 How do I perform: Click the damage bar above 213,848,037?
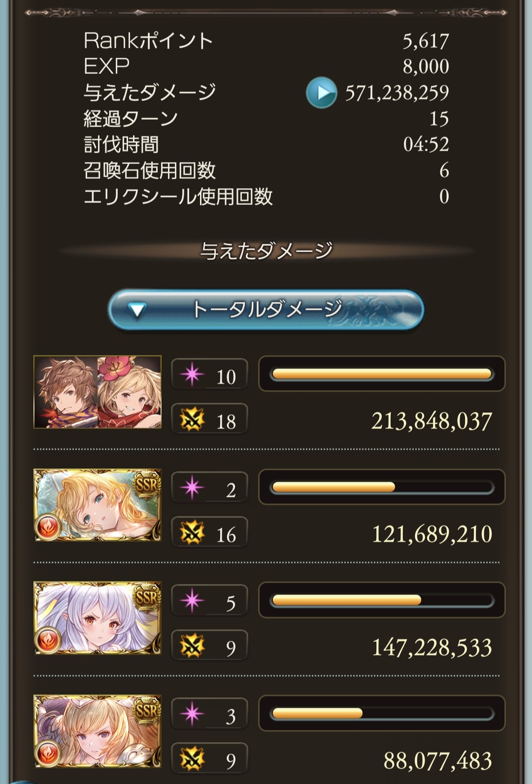(382, 374)
